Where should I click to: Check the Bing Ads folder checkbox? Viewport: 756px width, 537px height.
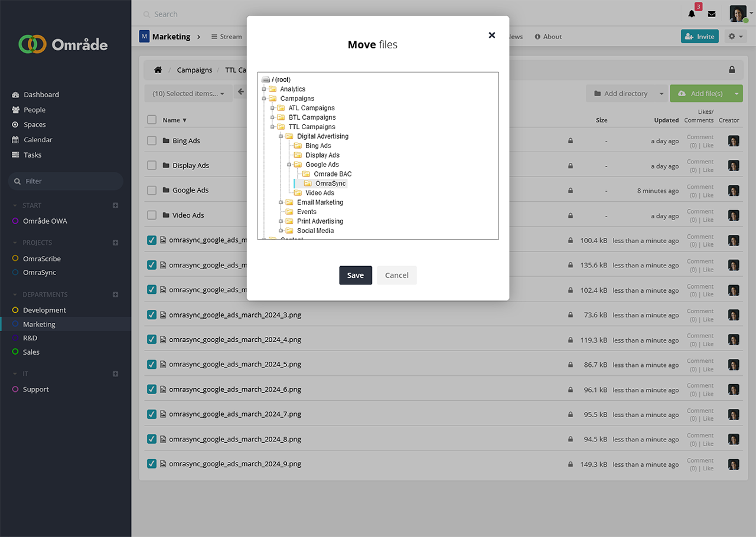pos(152,141)
